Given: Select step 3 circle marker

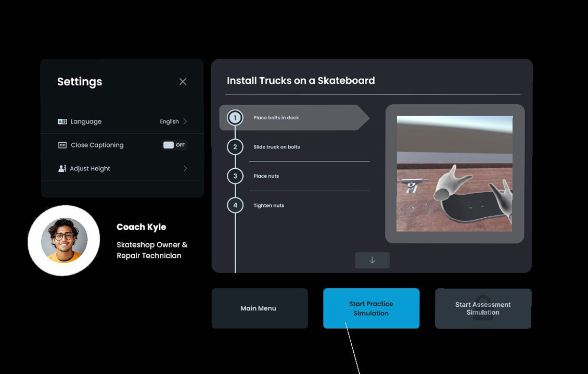Looking at the screenshot, I should pyautogui.click(x=235, y=176).
